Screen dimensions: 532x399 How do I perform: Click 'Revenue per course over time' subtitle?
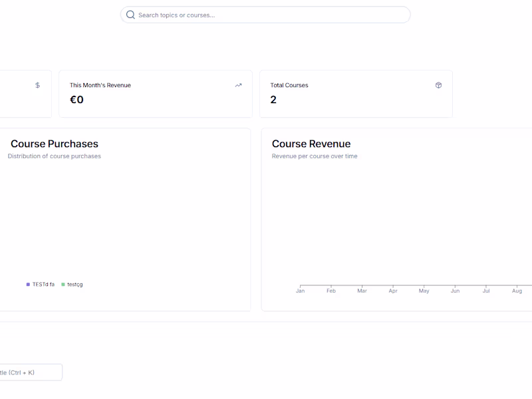pos(315,156)
